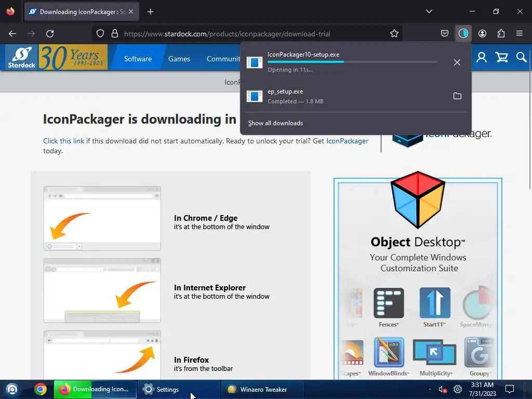Viewport: 532px width, 399px height.
Task: Go back with the browser back arrow
Action: [x=12, y=34]
